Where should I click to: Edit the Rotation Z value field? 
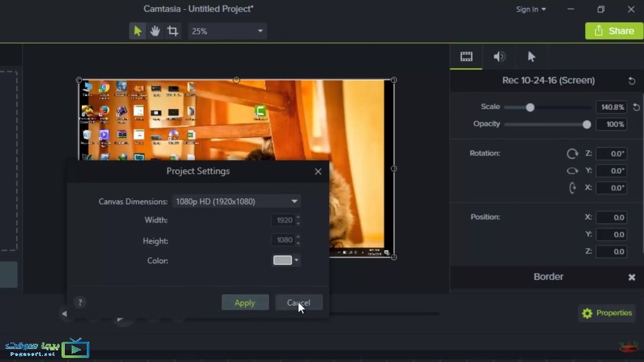point(612,154)
